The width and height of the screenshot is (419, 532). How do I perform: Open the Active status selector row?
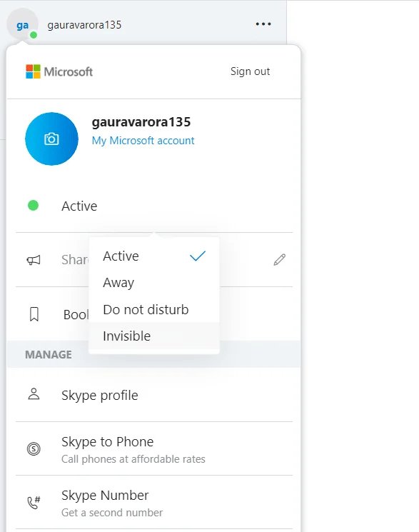point(154,206)
